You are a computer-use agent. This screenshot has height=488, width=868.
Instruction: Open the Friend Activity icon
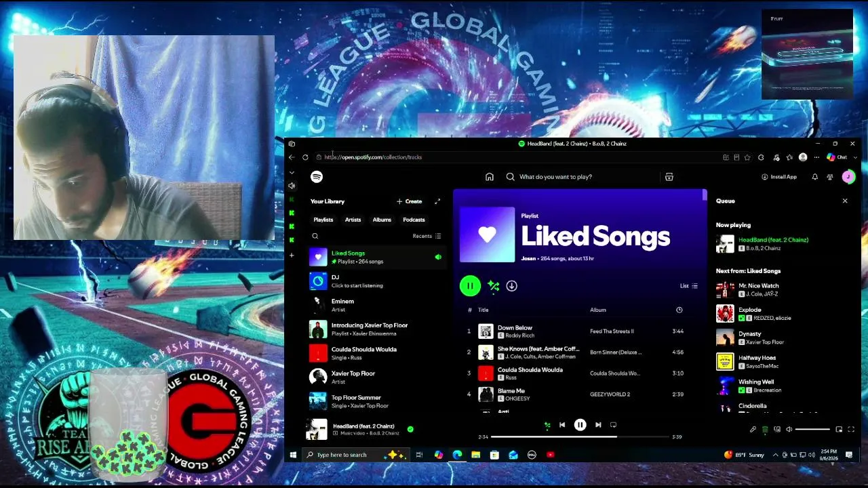(x=830, y=177)
